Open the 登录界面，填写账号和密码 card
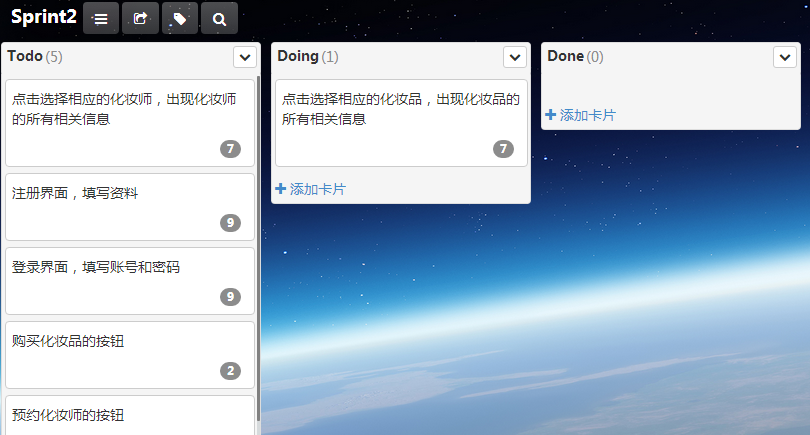 (x=130, y=281)
